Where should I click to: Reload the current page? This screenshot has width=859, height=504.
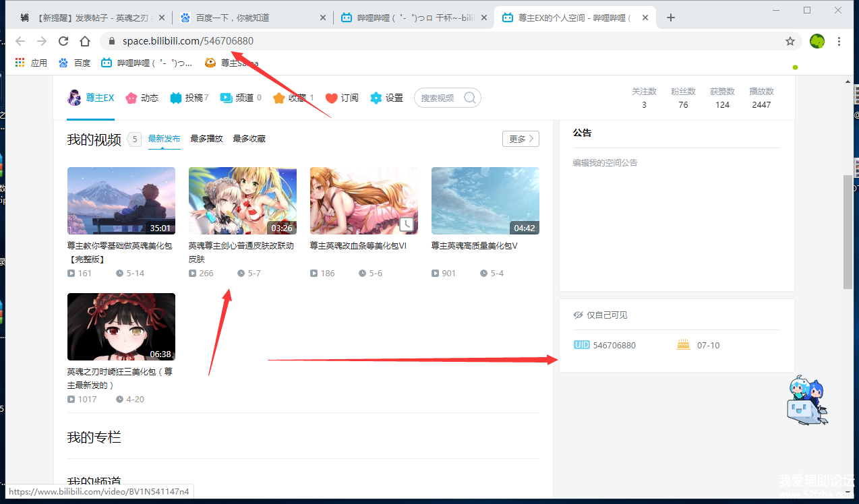coord(63,41)
